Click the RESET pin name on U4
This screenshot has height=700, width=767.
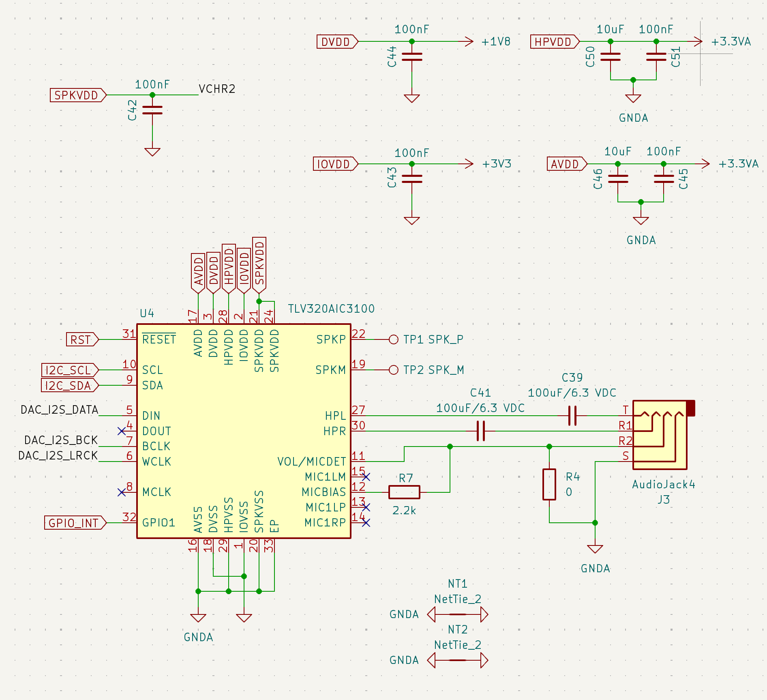pyautogui.click(x=159, y=339)
